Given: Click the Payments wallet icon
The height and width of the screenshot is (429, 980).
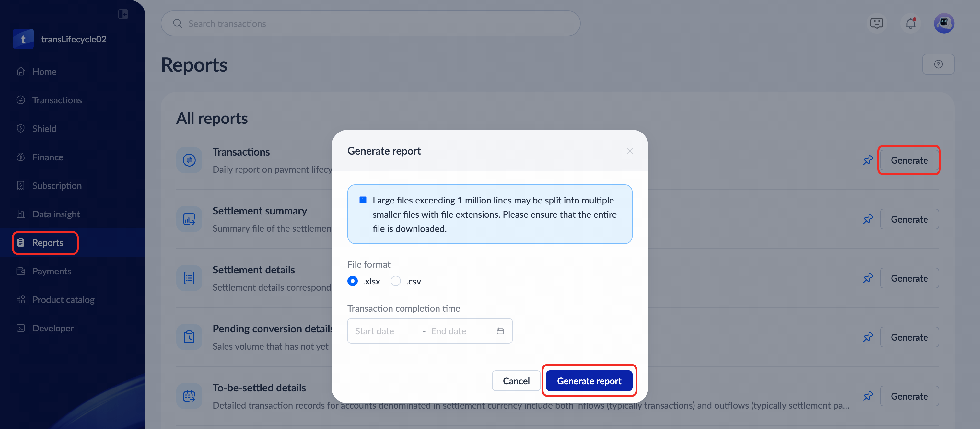Looking at the screenshot, I should tap(21, 271).
